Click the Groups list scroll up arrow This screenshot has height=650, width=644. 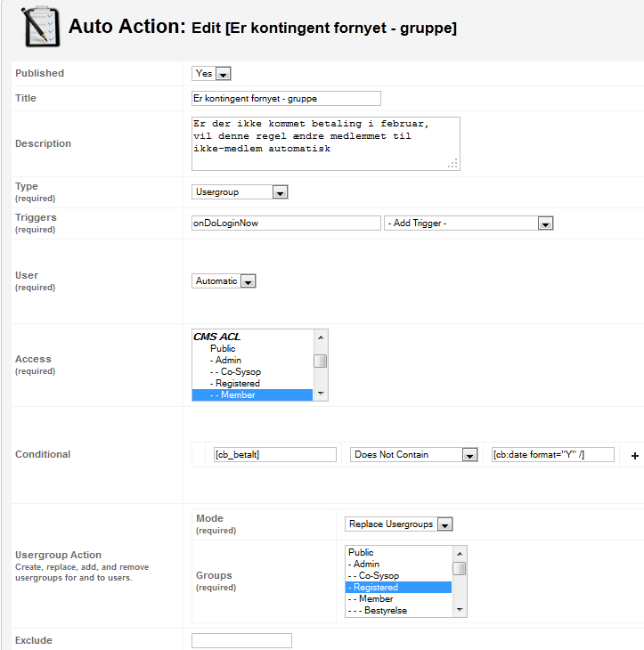tap(460, 554)
